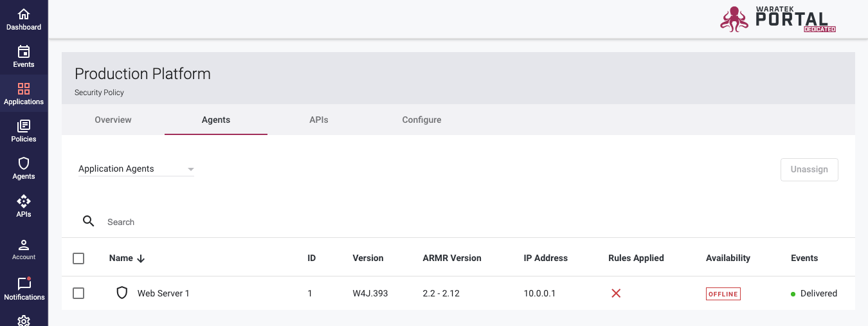The width and height of the screenshot is (868, 326).
Task: Click the shield icon beside Web Server 1
Action: [122, 293]
